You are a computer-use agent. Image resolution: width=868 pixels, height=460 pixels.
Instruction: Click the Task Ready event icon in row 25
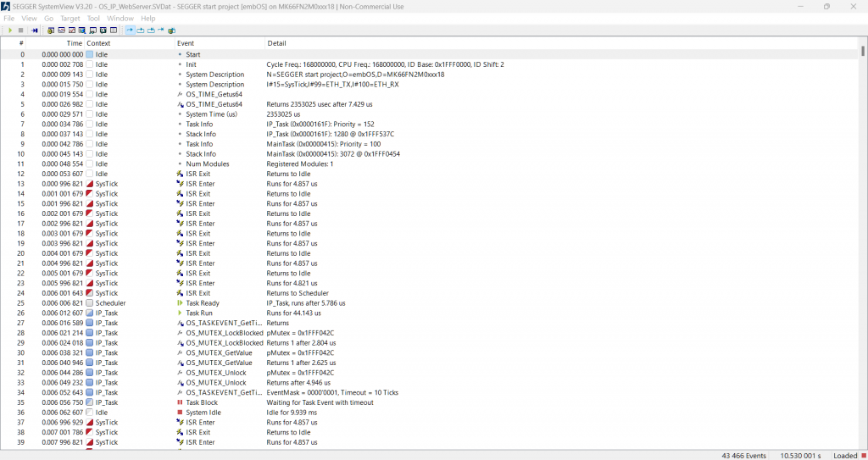[180, 303]
